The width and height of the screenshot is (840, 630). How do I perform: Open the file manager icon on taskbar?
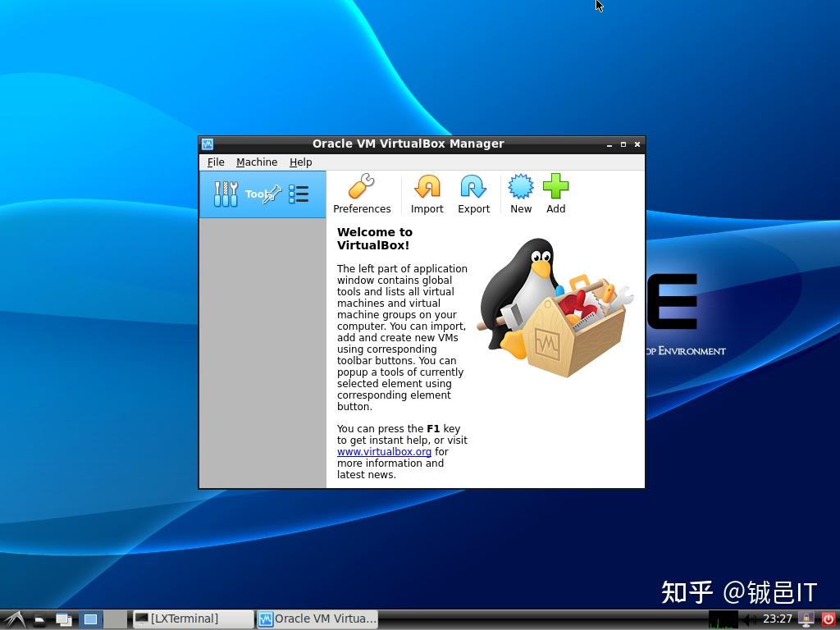[x=39, y=619]
